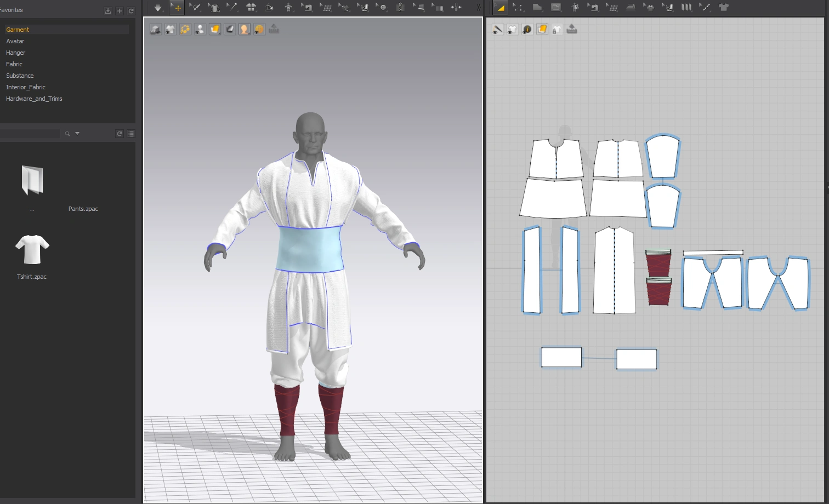Screen dimensions: 829x504
Task: Click the grey 3D cube display icon
Action: tap(156, 29)
